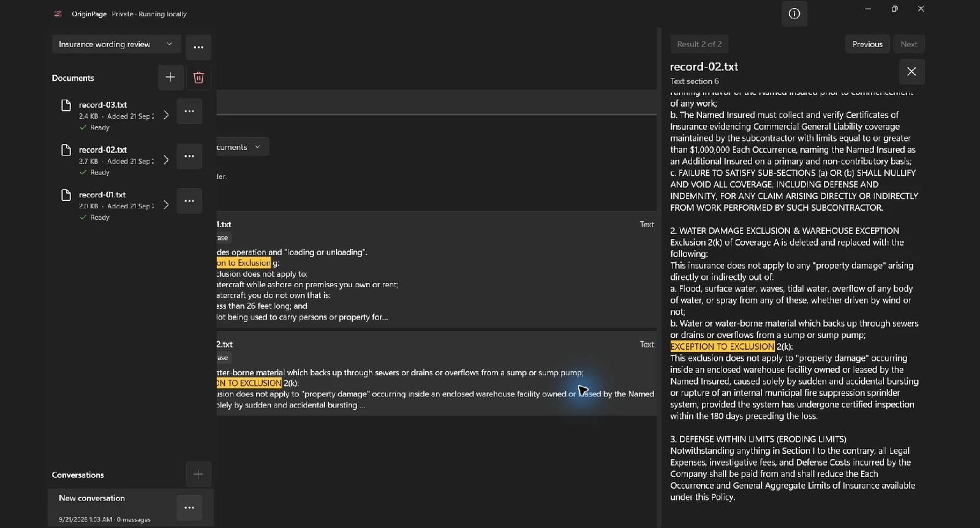Open more options for record-02.txt
This screenshot has height=528, width=980.
coord(189,156)
